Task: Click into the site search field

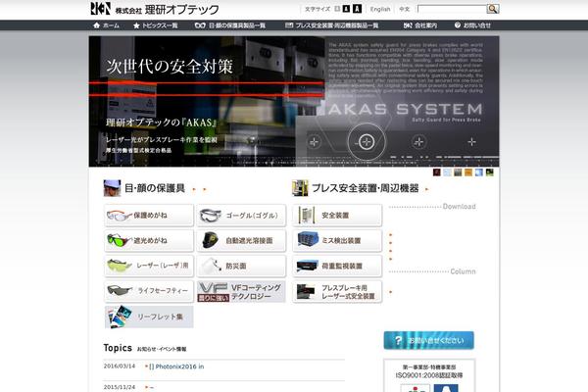Action: click(x=452, y=9)
